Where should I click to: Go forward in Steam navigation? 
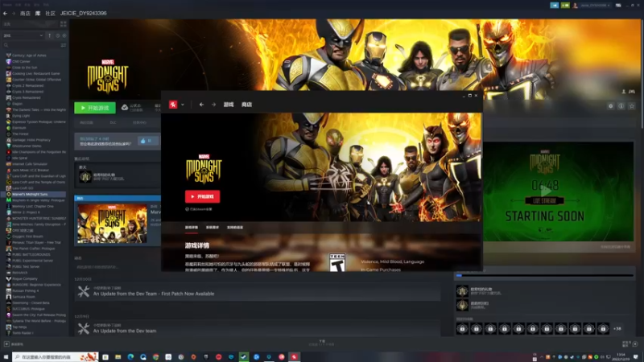pos(13,14)
